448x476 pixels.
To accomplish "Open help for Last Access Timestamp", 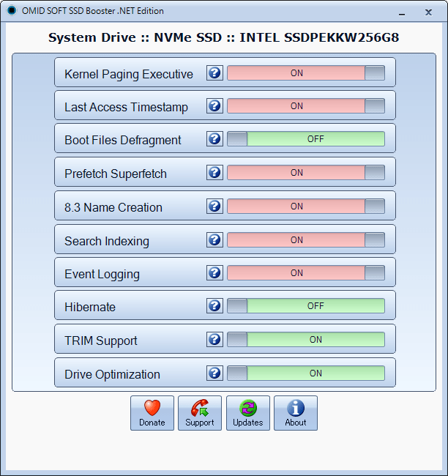I will (214, 106).
